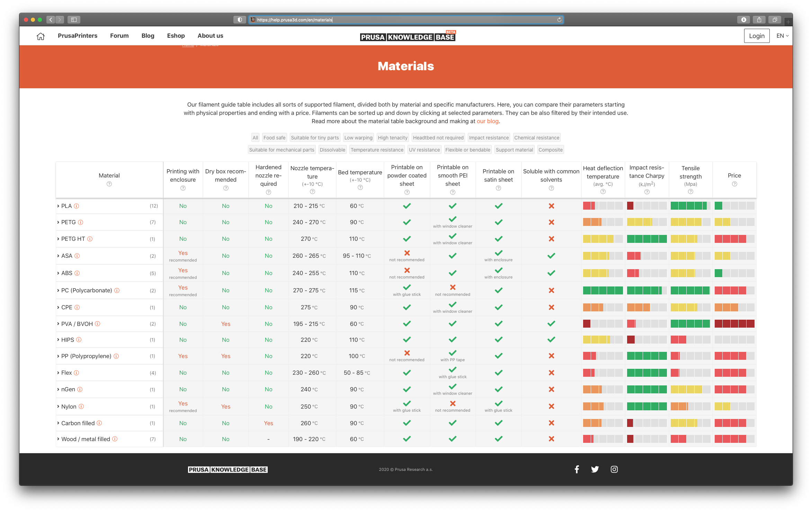Click the Safari URL address field
Screen dimensions: 812x511
click(406, 20)
